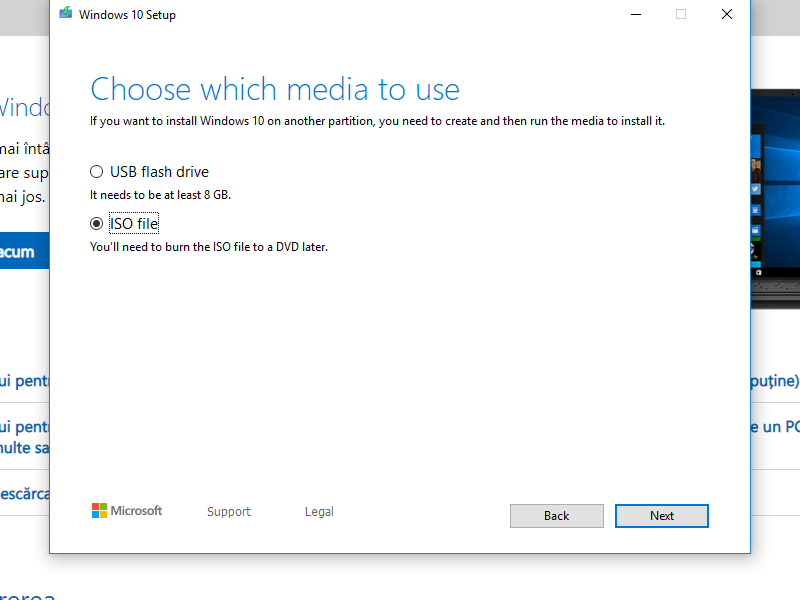The image size is (800, 600).
Task: Maximize the Windows 10 Setup window
Action: coord(681,14)
